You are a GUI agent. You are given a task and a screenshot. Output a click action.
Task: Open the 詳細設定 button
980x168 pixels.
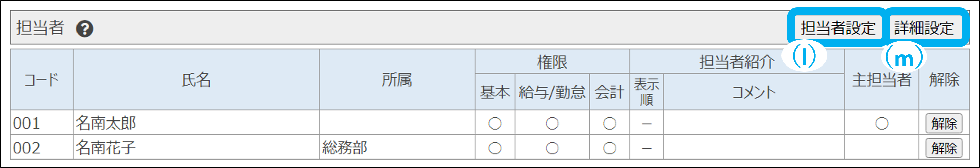[924, 28]
